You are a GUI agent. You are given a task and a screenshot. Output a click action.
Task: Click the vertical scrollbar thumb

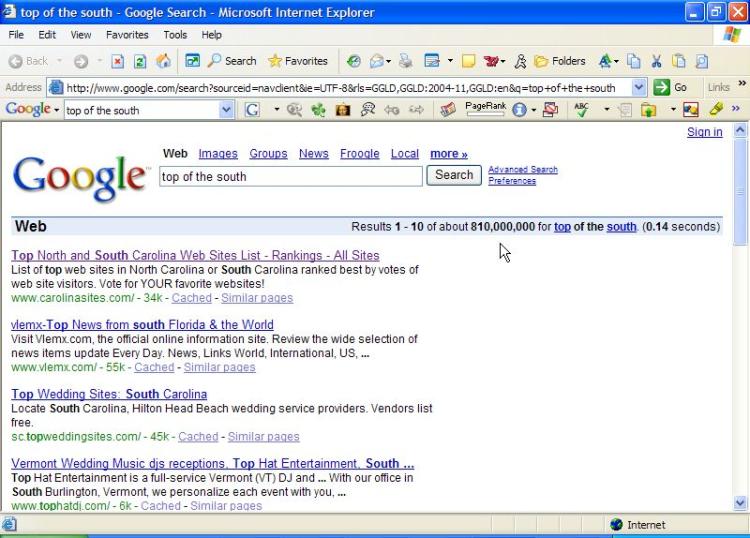pyautogui.click(x=740, y=191)
